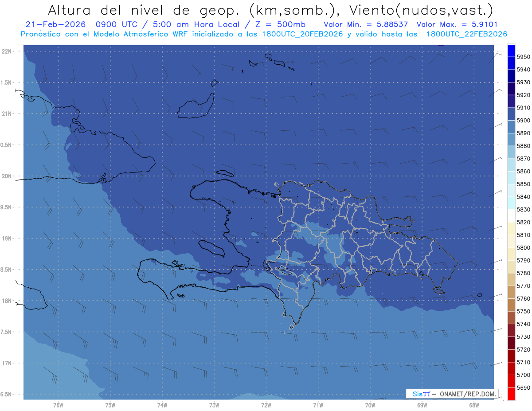The width and height of the screenshot is (532, 411).
Task: Click the '5930' legend value
Action: [524, 82]
